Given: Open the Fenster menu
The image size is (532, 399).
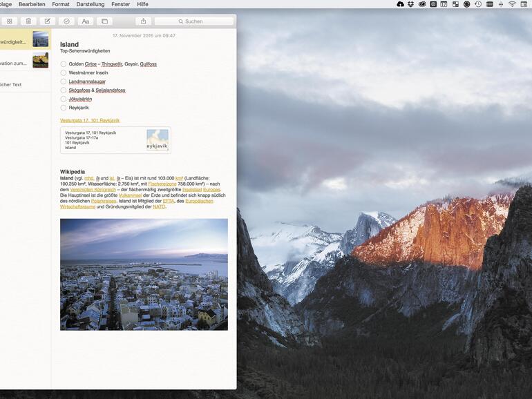Looking at the screenshot, I should (x=120, y=4).
